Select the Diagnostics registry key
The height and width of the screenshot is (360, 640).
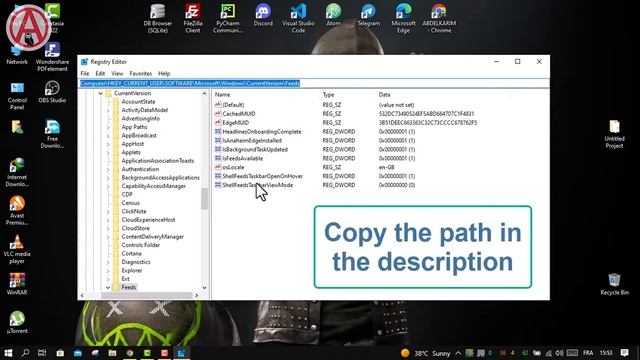pos(136,262)
